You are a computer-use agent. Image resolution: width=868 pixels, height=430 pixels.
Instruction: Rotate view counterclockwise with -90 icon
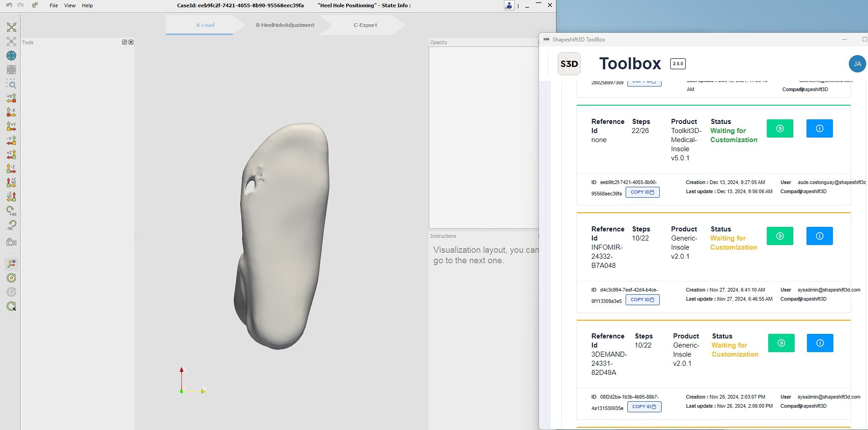[11, 225]
